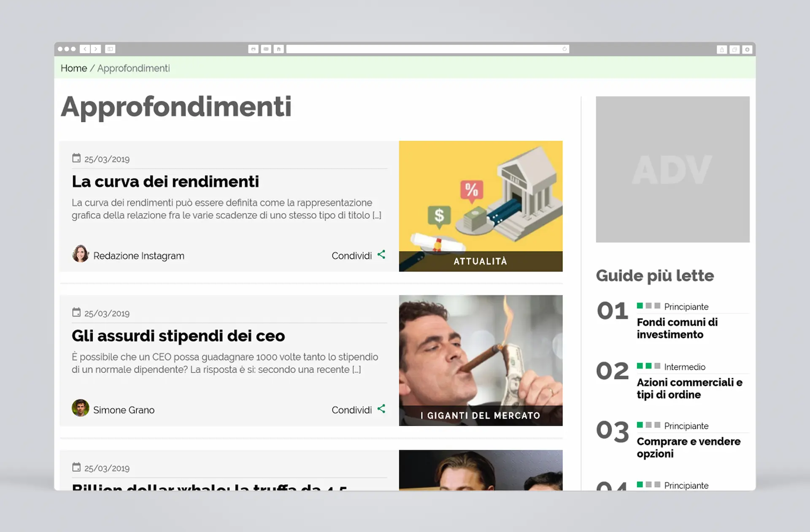Click Principiante level label of guide 01
The image size is (810, 532).
point(686,307)
